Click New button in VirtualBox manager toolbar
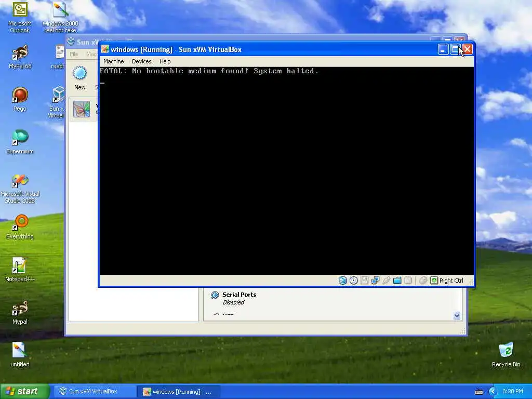Screen dimensions: 532x399 pos(79,78)
